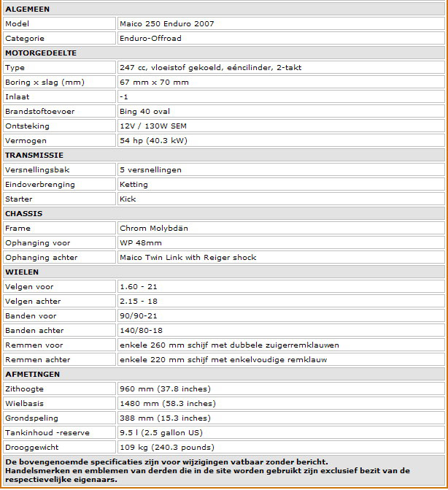Click the 'Grondspeling' label cell
The height and width of the screenshot is (490, 448).
pos(59,418)
